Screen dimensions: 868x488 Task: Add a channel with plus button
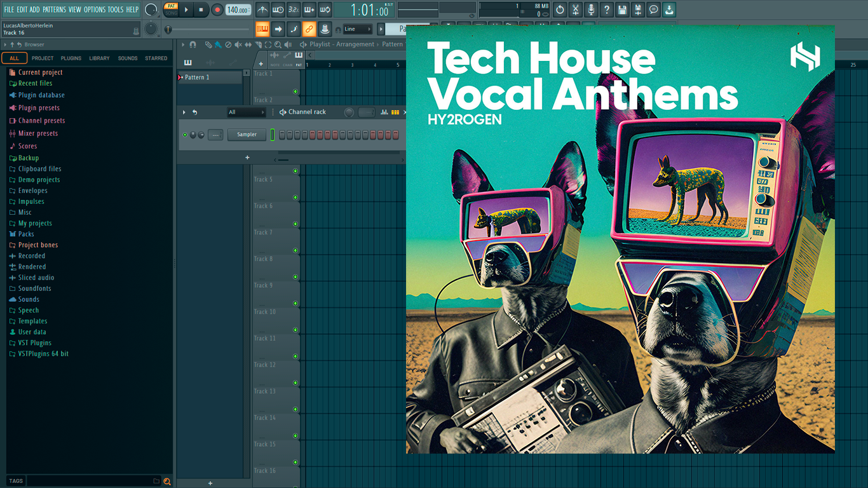[x=247, y=158]
